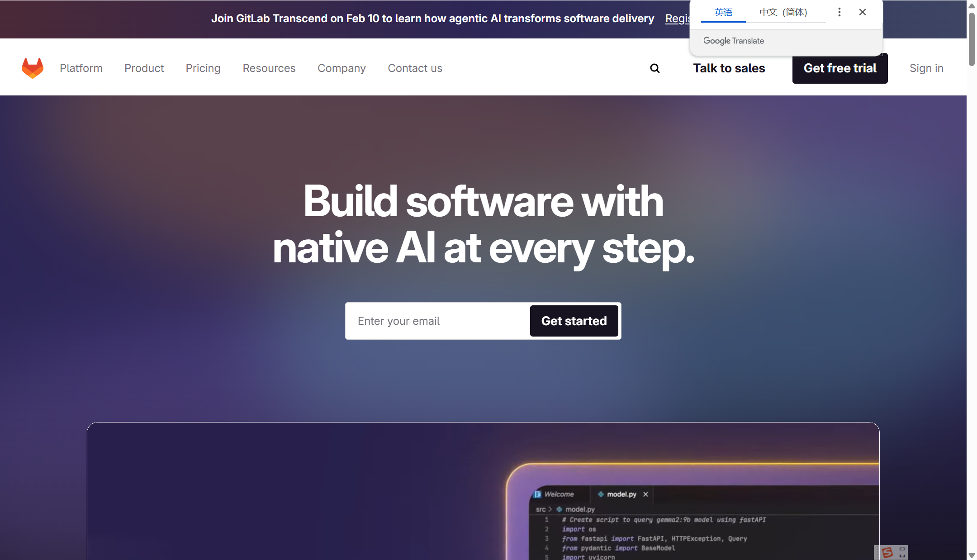
Task: Expand the Product navigation menu
Action: (x=144, y=68)
